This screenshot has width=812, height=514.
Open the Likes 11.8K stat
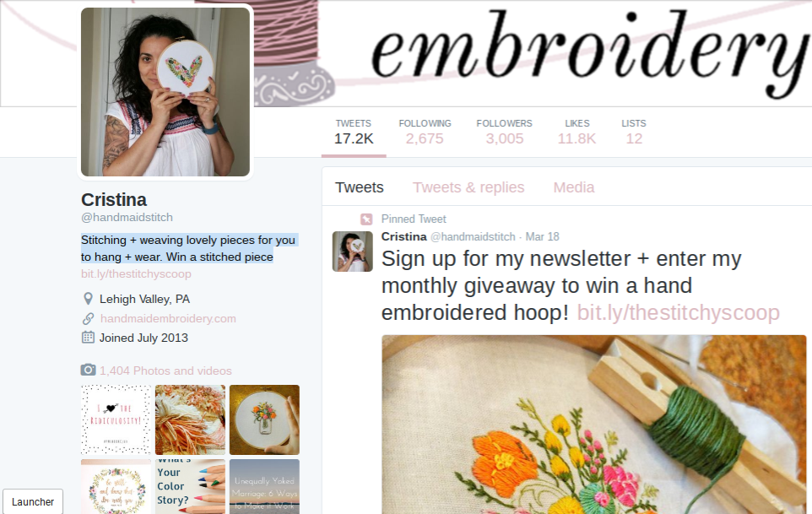[x=577, y=133]
